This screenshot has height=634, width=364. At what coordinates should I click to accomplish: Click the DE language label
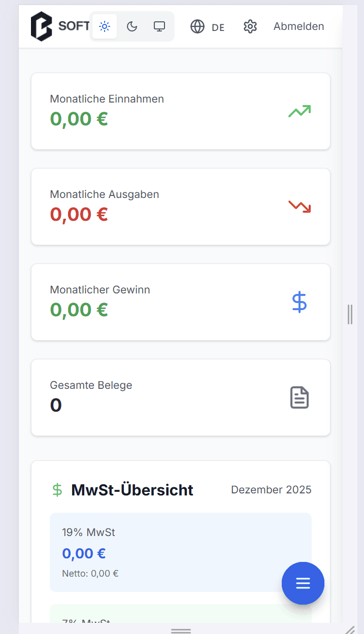(x=218, y=27)
